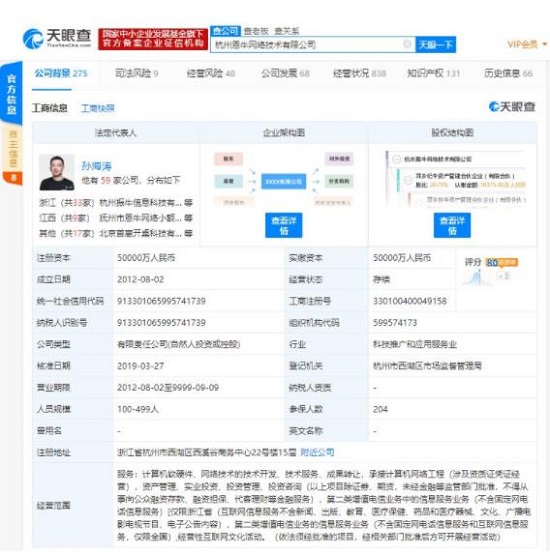Screen dimensions: 550x554
Task: Select the 查关系 search tab
Action: (x=286, y=31)
